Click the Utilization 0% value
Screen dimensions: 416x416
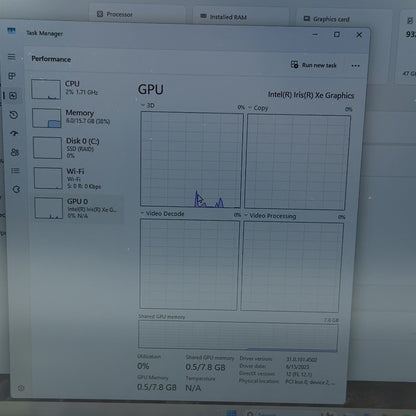pos(143,366)
